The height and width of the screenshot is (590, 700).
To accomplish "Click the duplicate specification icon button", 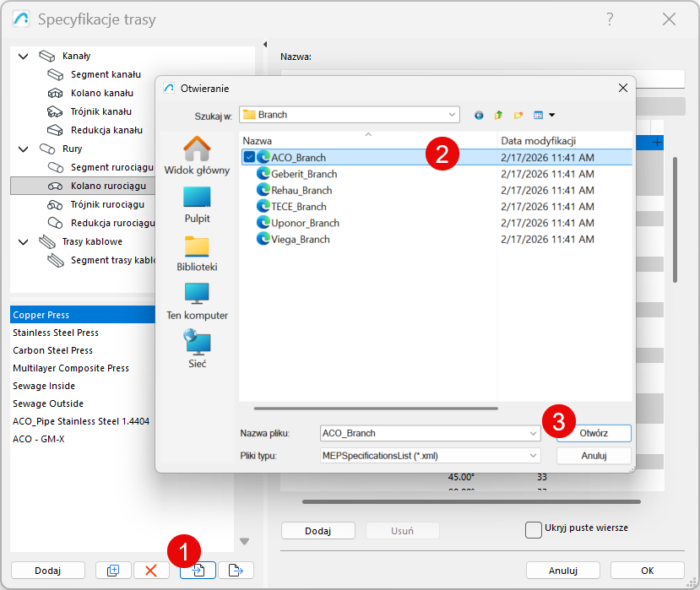I will 113,570.
